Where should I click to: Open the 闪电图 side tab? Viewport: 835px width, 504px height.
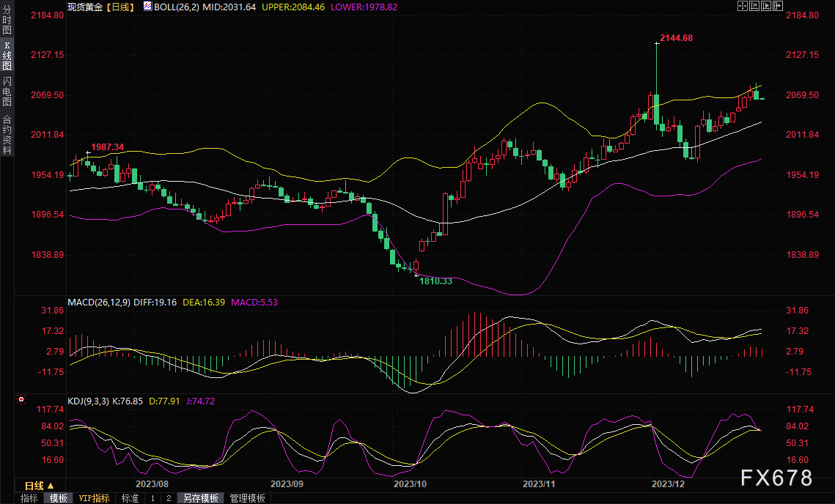point(7,92)
